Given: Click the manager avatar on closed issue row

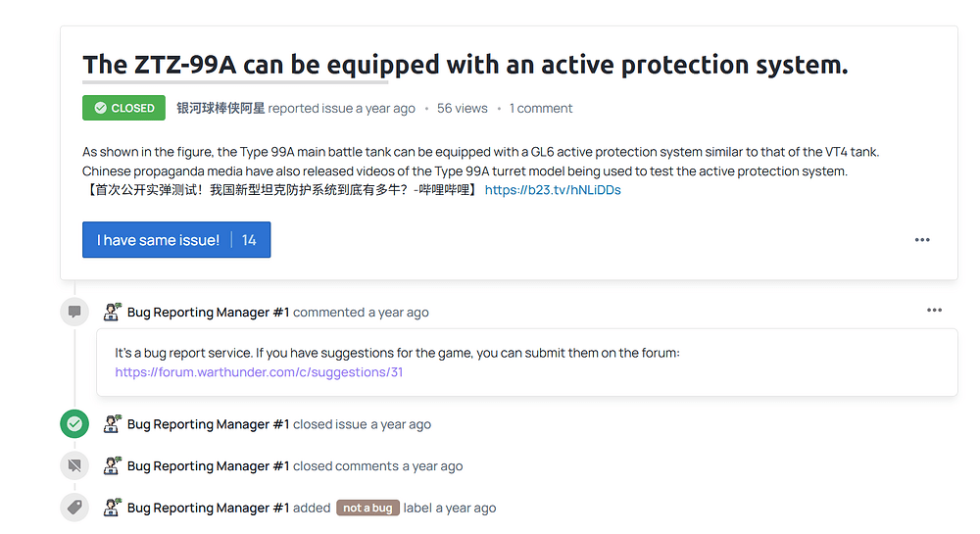Looking at the screenshot, I should (112, 423).
